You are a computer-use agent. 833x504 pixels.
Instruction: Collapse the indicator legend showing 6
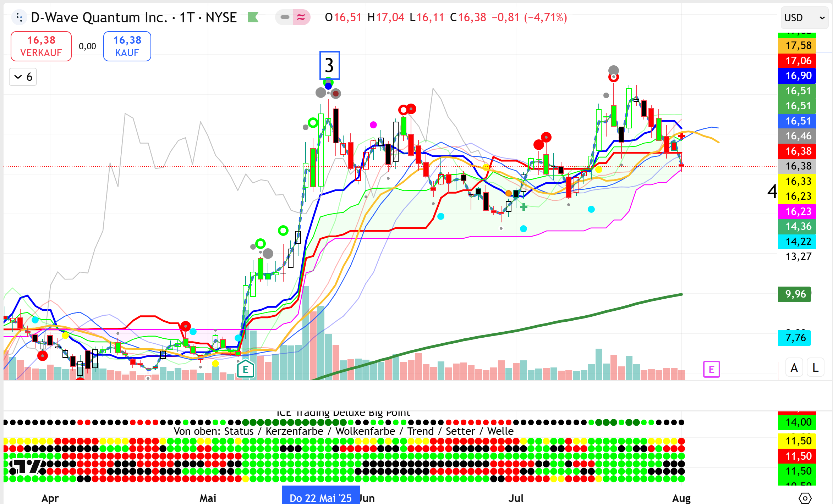click(23, 77)
